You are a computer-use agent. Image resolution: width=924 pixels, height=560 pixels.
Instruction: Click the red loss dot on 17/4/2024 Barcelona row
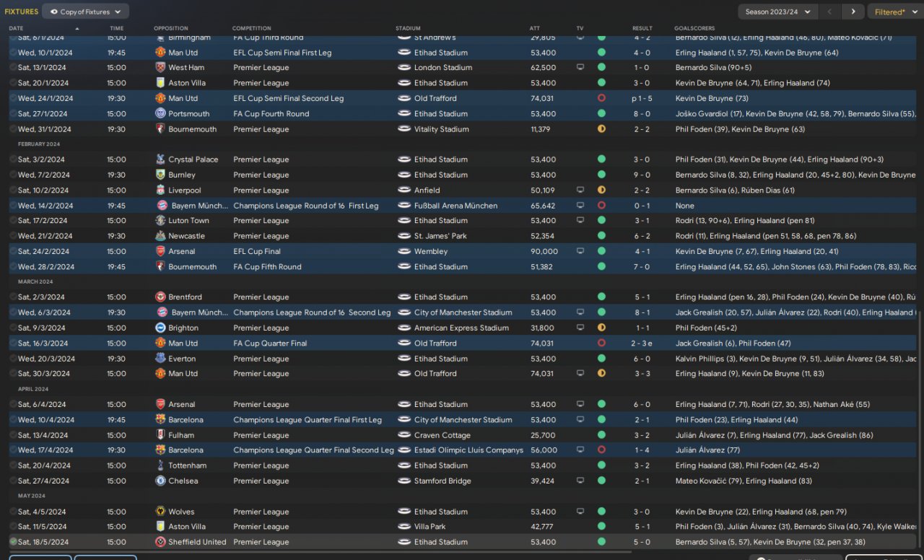point(601,450)
